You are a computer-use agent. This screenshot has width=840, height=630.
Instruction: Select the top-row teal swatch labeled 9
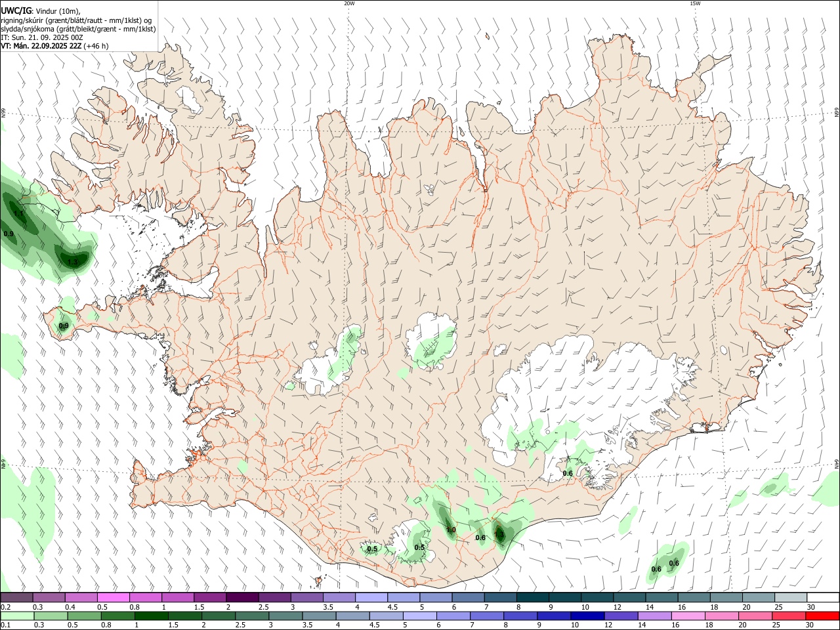[x=565, y=597]
